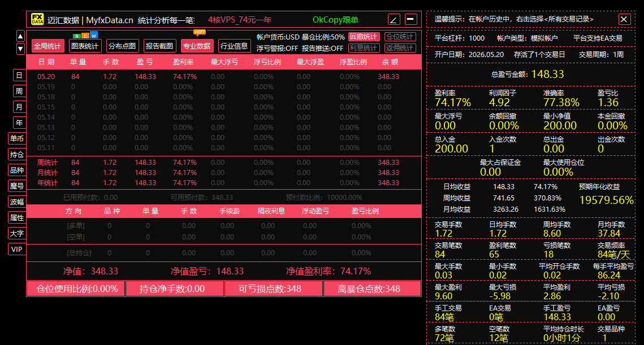Click the 最大亏损 -5.98 value
Viewport: 644px width, 345px height.
click(500, 296)
